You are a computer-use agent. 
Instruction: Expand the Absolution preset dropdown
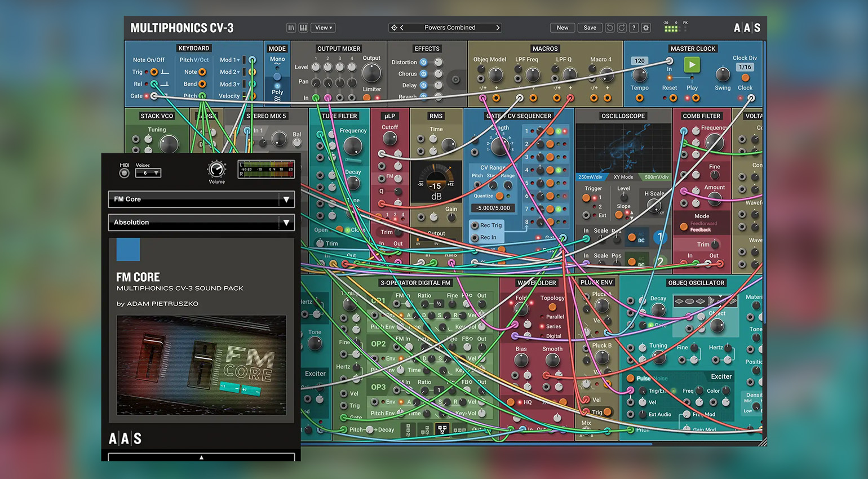tap(286, 223)
